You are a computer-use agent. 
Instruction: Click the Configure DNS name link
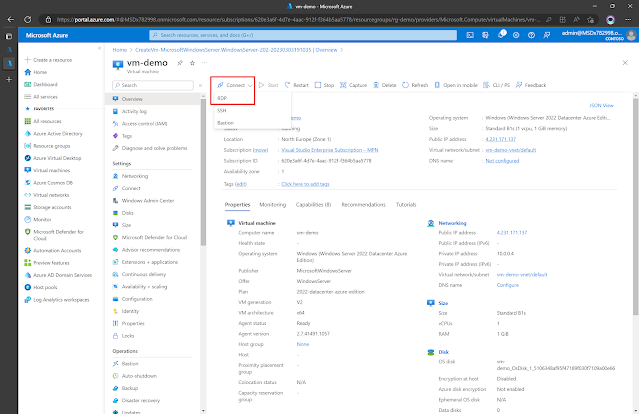point(507,285)
